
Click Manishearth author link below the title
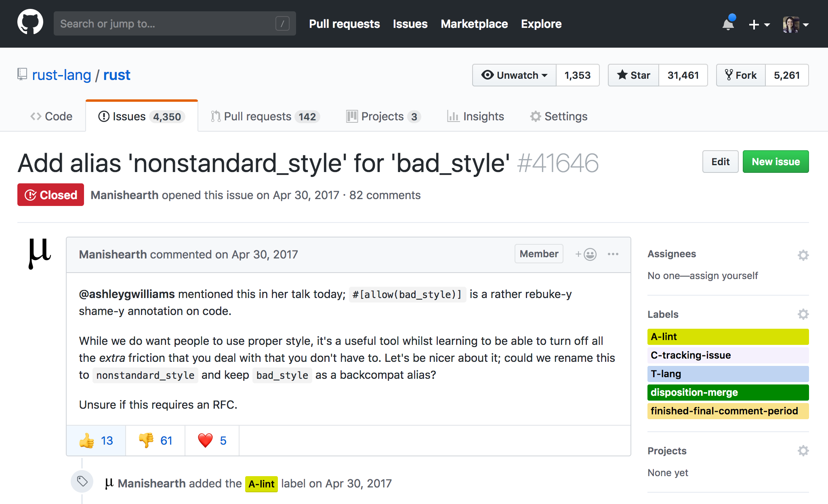pos(124,195)
